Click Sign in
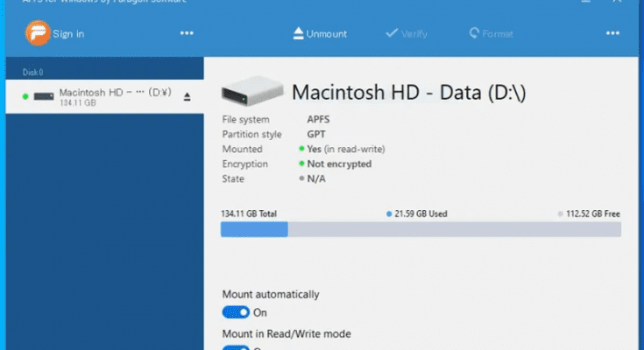 (x=68, y=33)
